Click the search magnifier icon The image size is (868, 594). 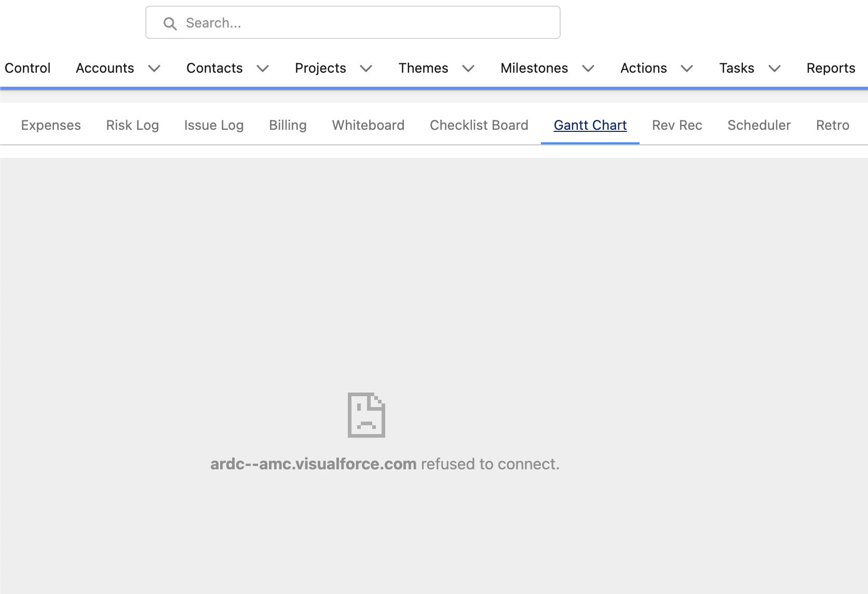pos(170,23)
